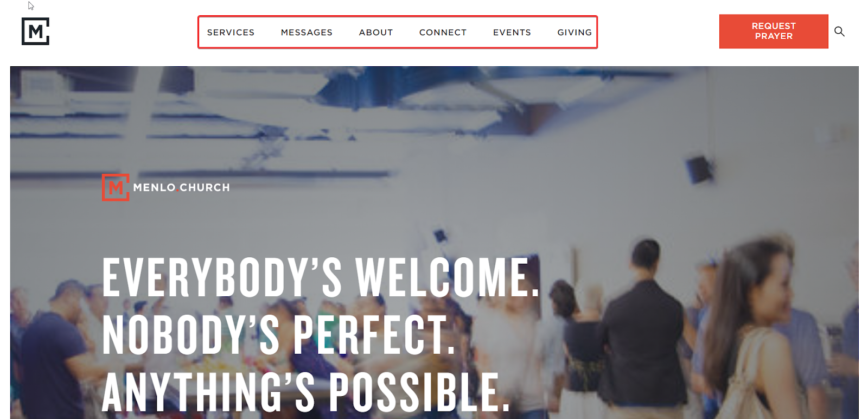868x419 pixels.
Task: Open the Connect navigation item
Action: [x=443, y=33]
